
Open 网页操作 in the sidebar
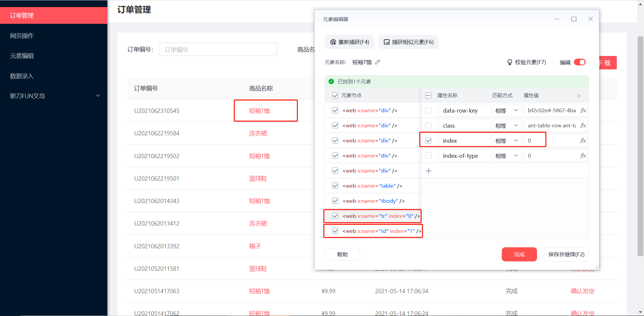pyautogui.click(x=22, y=36)
